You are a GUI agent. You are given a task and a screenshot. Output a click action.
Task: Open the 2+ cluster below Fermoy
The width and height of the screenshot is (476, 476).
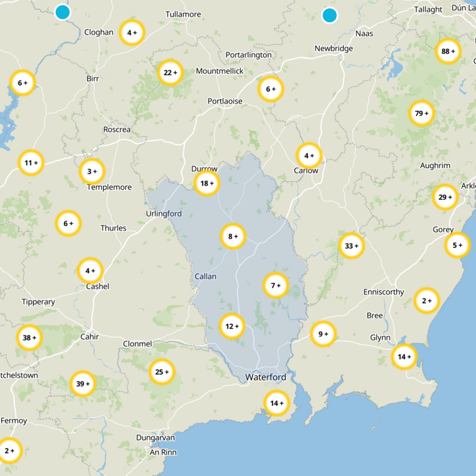10,450
